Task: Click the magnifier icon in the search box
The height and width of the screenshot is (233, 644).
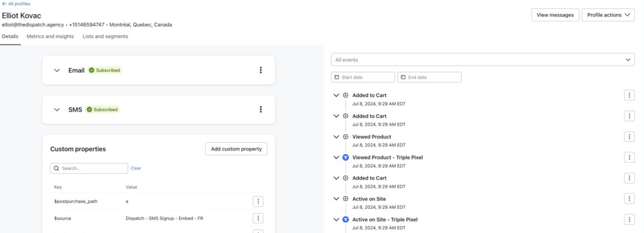Action: 56,168
